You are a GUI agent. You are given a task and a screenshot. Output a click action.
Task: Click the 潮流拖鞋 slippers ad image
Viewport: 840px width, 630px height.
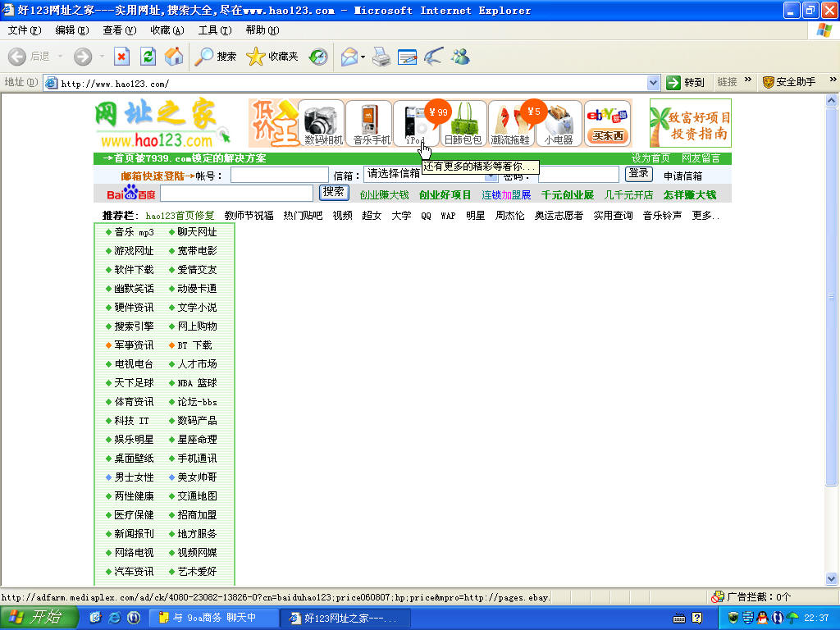click(510, 124)
